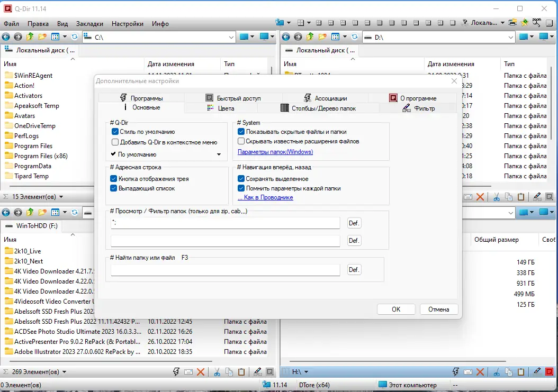The image size is (558, 392).
Task: Toggle 'Кнопка отображения трея' checkbox
Action: pyautogui.click(x=113, y=179)
